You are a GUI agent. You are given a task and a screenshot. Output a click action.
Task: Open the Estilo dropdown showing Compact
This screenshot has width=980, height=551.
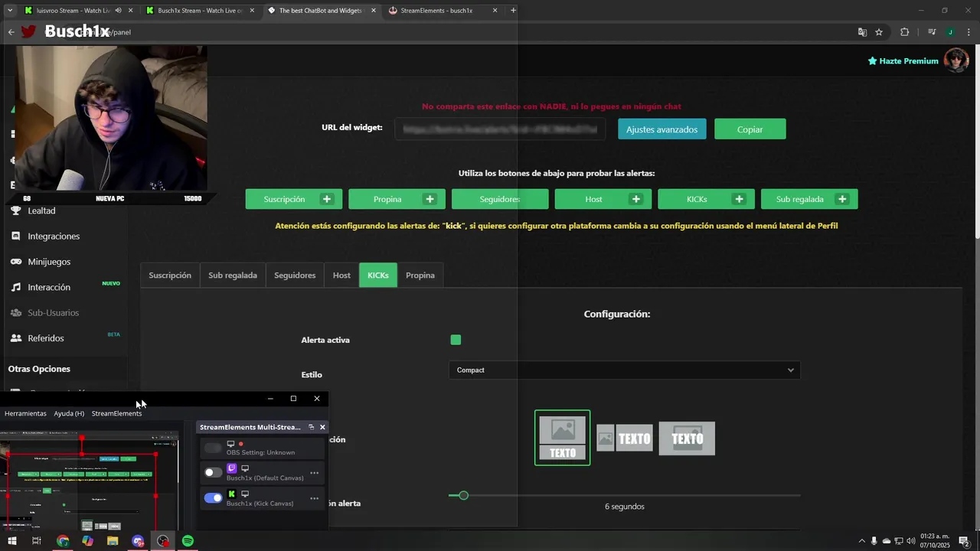(x=624, y=370)
